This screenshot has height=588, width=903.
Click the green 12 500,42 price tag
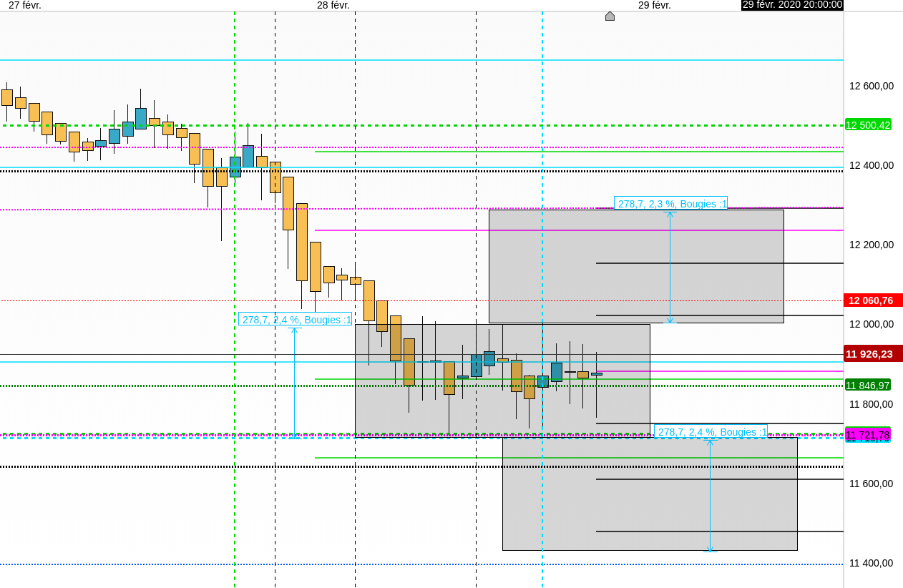pyautogui.click(x=868, y=124)
